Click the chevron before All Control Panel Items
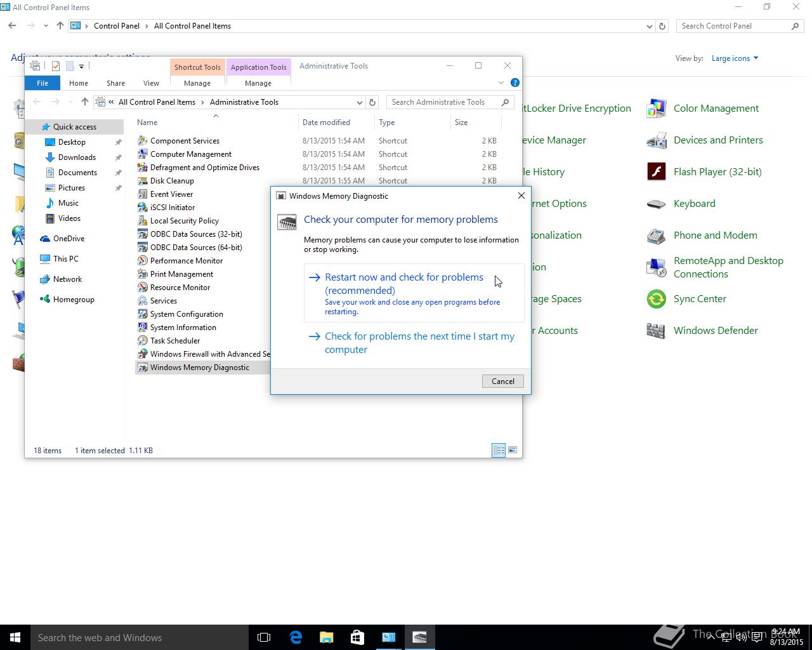Image resolution: width=812 pixels, height=650 pixels. 112,102
